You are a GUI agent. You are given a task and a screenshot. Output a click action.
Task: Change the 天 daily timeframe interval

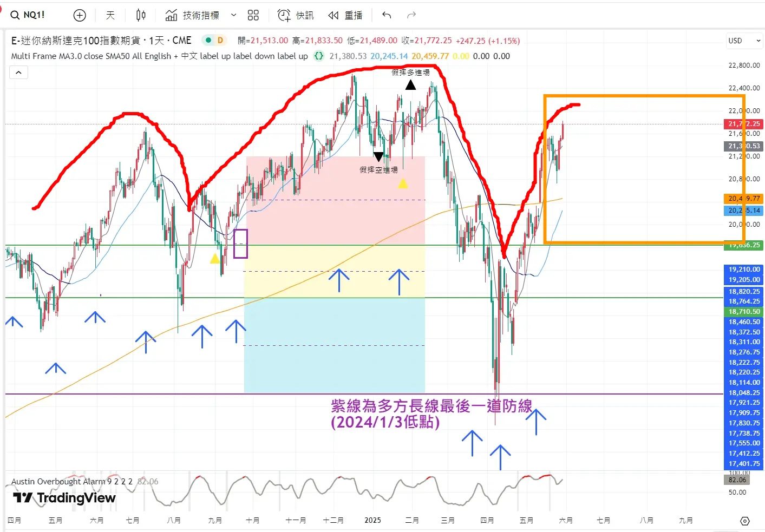coord(110,15)
